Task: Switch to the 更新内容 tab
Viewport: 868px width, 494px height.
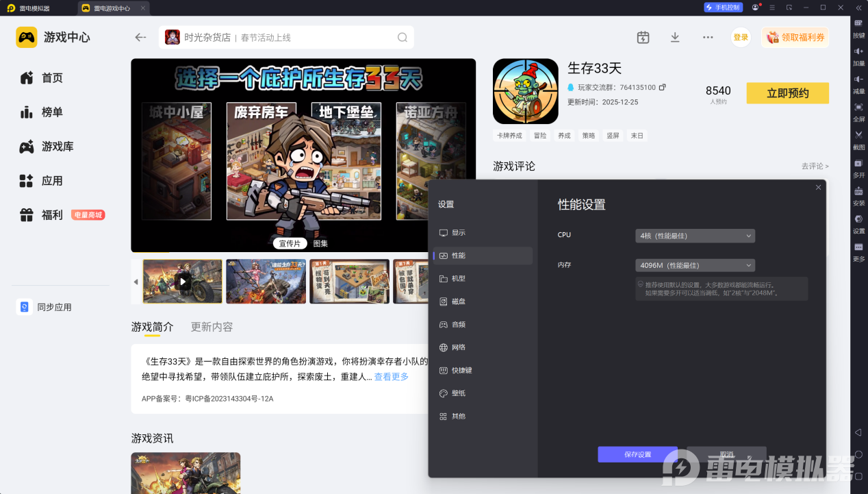Action: coord(212,327)
